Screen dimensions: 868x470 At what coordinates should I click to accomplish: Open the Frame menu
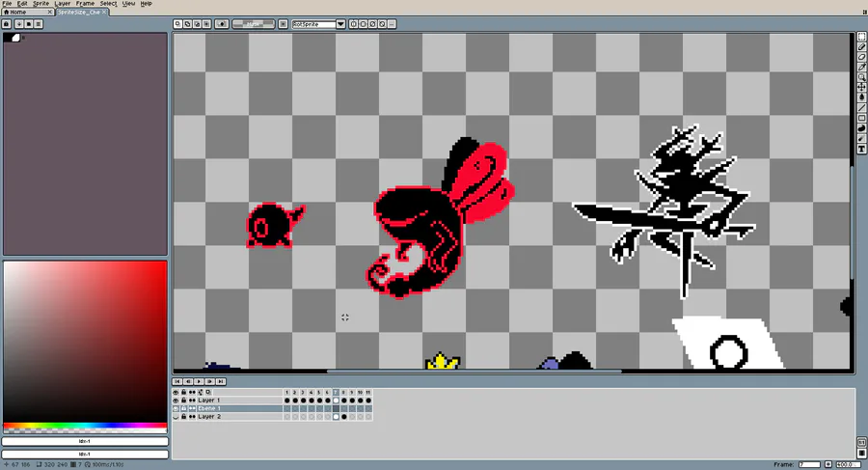coord(85,3)
